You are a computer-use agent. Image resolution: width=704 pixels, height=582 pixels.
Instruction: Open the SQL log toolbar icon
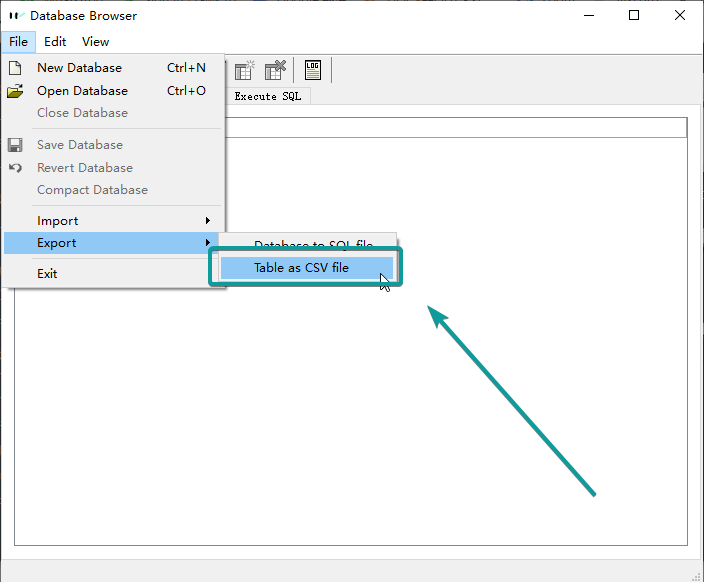[x=313, y=70]
